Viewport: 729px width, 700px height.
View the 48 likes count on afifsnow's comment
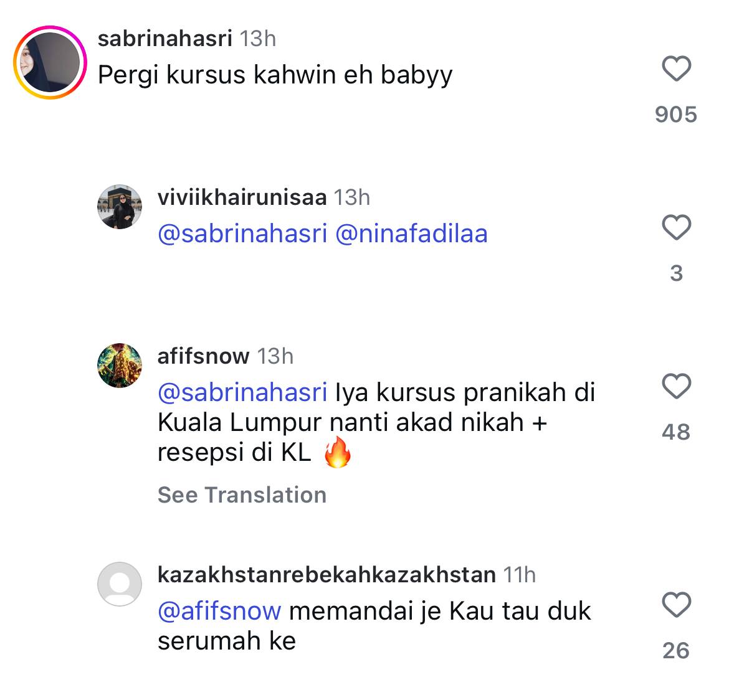(676, 432)
